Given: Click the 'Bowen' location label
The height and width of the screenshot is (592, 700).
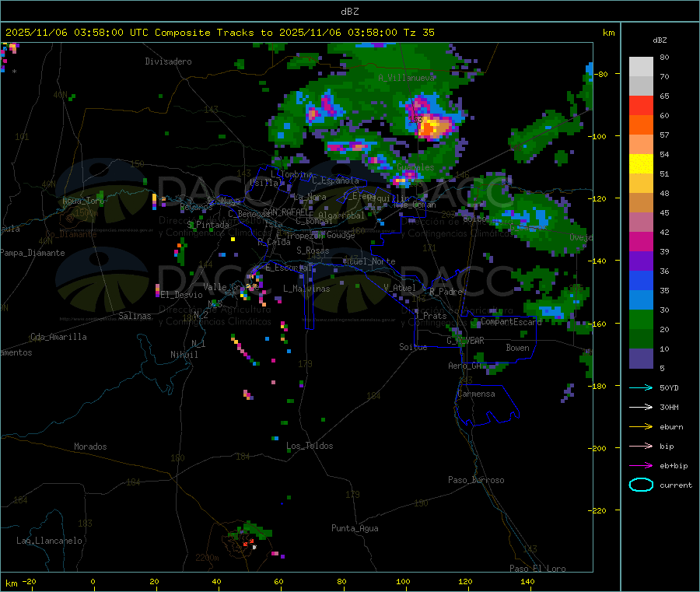Looking at the screenshot, I should point(517,348).
